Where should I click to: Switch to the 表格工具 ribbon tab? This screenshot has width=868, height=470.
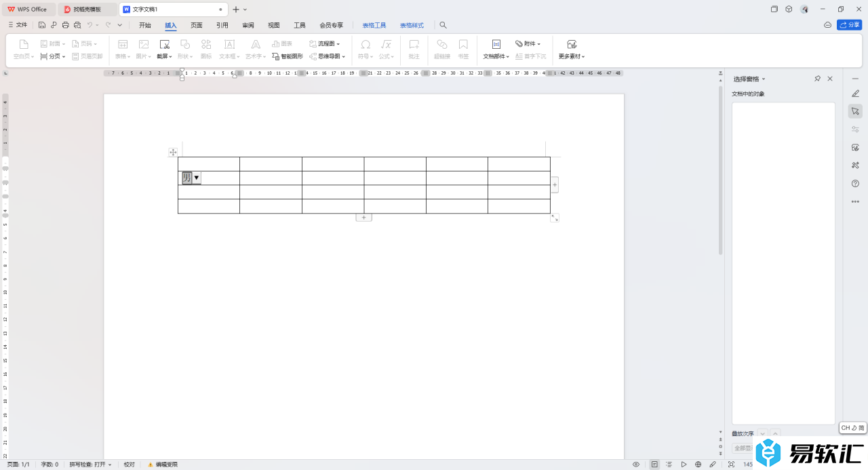click(374, 25)
